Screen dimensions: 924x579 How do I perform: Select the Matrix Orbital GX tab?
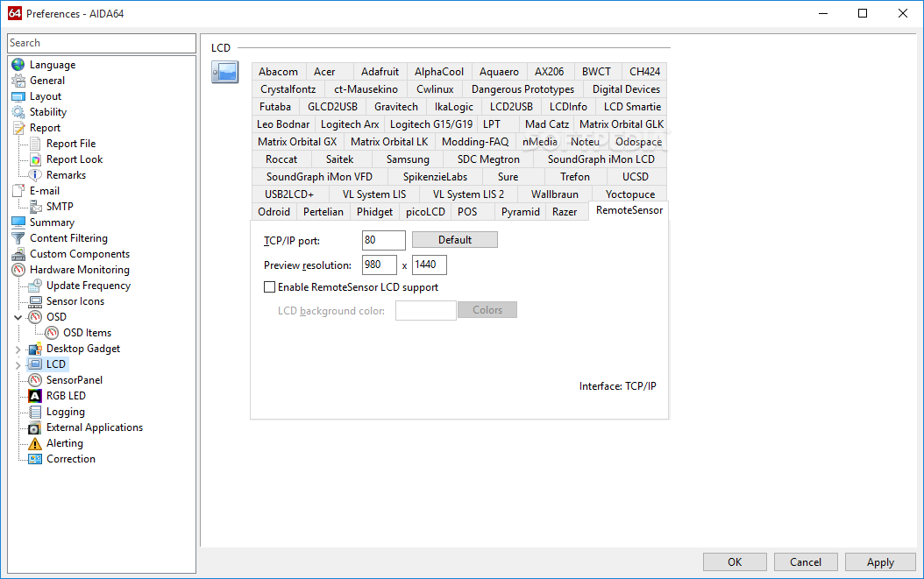point(297,141)
